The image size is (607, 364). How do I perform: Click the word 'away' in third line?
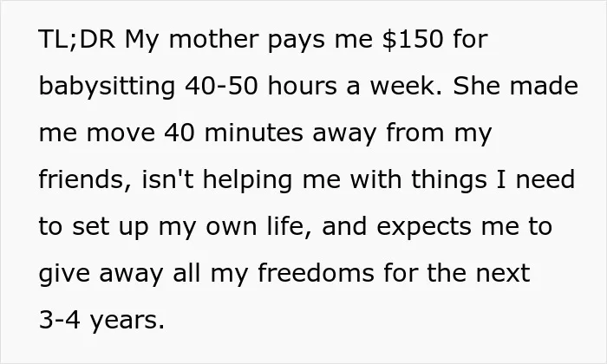tap(343, 134)
